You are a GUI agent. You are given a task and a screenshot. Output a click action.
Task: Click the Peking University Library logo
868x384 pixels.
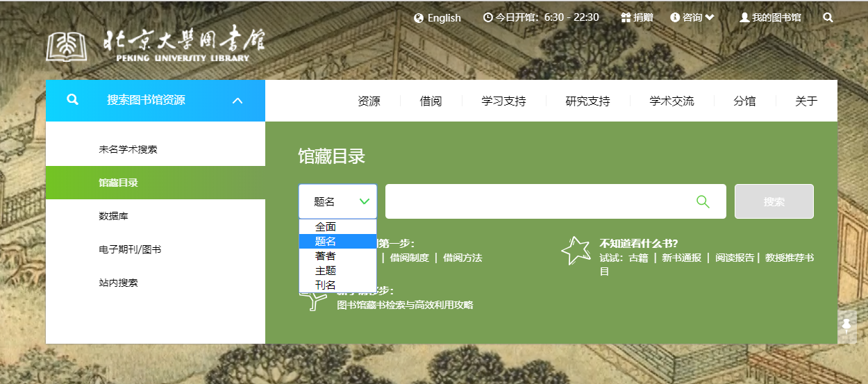156,45
